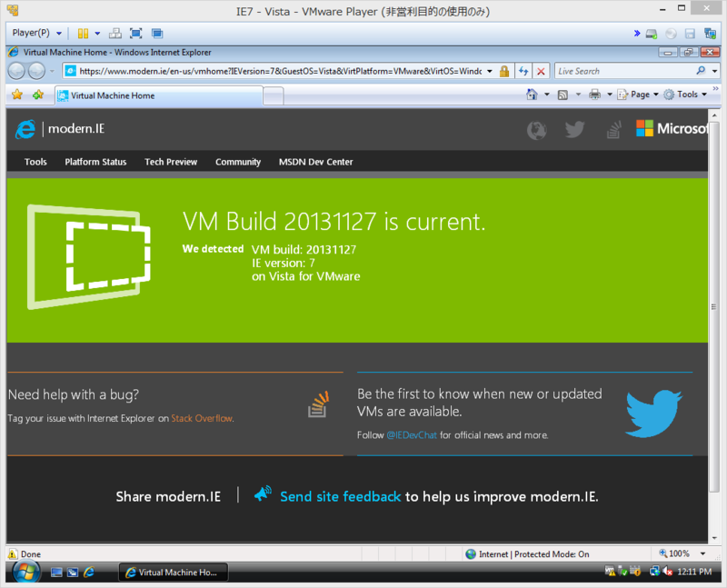
Task: Click Switch between windows quick launch icon
Action: (x=73, y=573)
